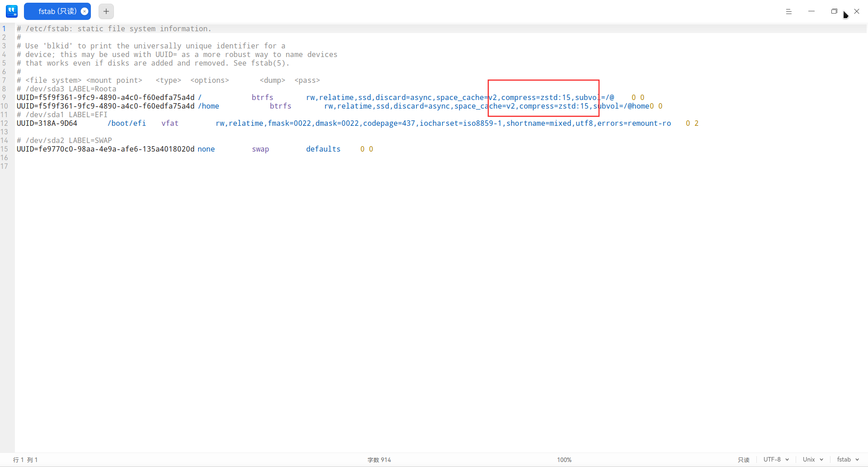Click the <mount point> column header comment
Viewport: 868px width, 467px height.
click(x=114, y=80)
